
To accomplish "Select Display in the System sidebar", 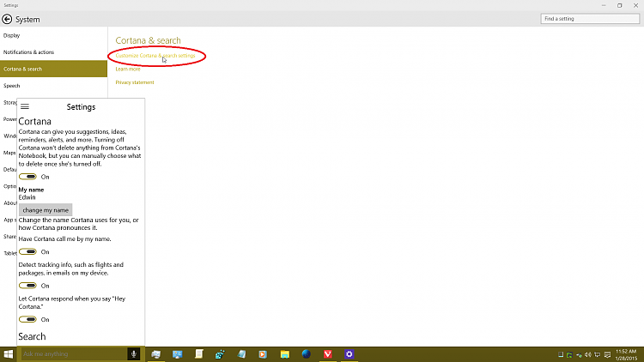I will (x=53, y=36).
